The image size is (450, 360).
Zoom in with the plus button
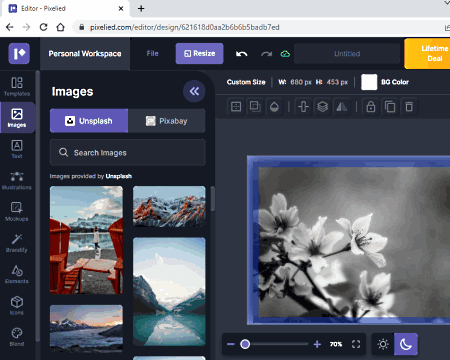[x=317, y=344]
